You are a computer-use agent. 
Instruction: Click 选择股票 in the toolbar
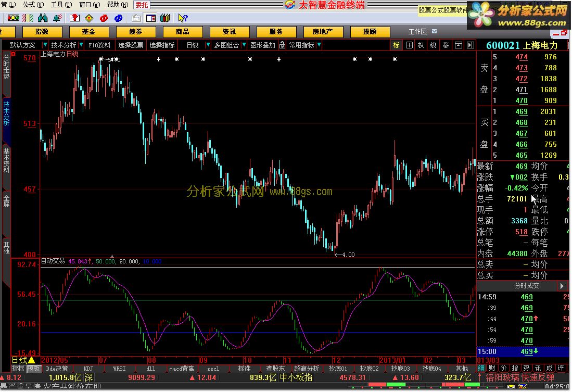pos(131,45)
